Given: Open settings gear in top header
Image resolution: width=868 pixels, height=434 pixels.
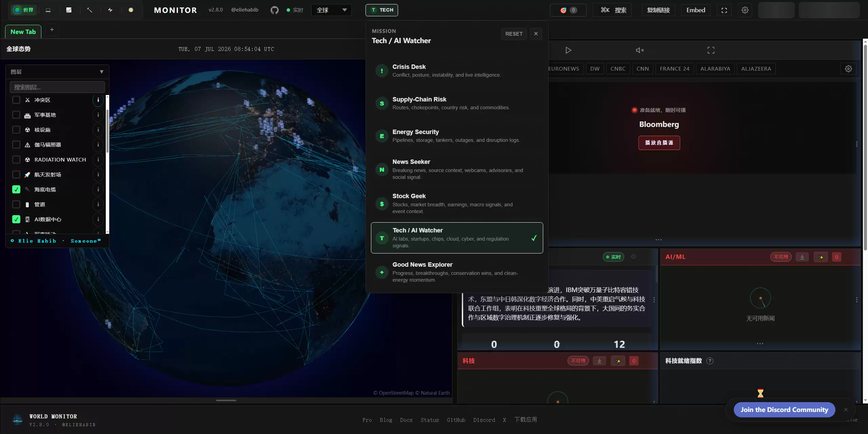Looking at the screenshot, I should 745,10.
